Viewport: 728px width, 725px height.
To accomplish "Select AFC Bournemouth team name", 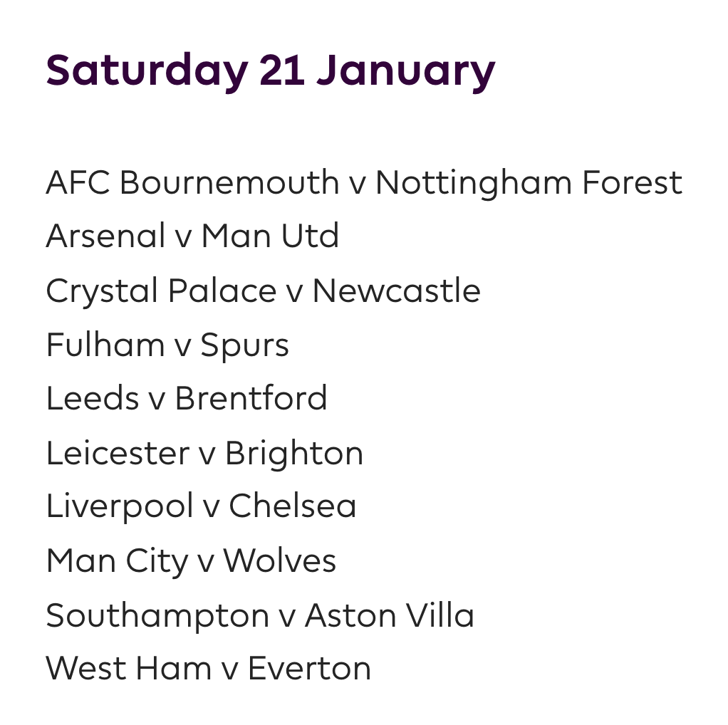I will point(192,183).
